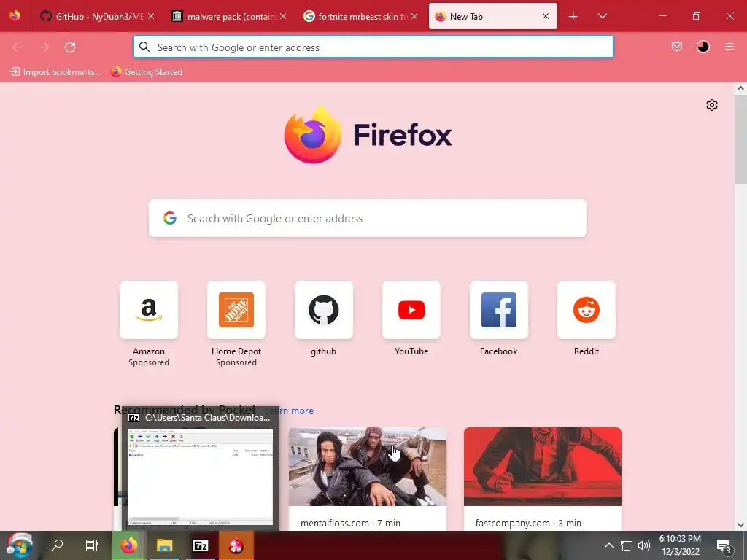Click the 7-Zip taskbar icon
This screenshot has height=560, width=747.
200,545
